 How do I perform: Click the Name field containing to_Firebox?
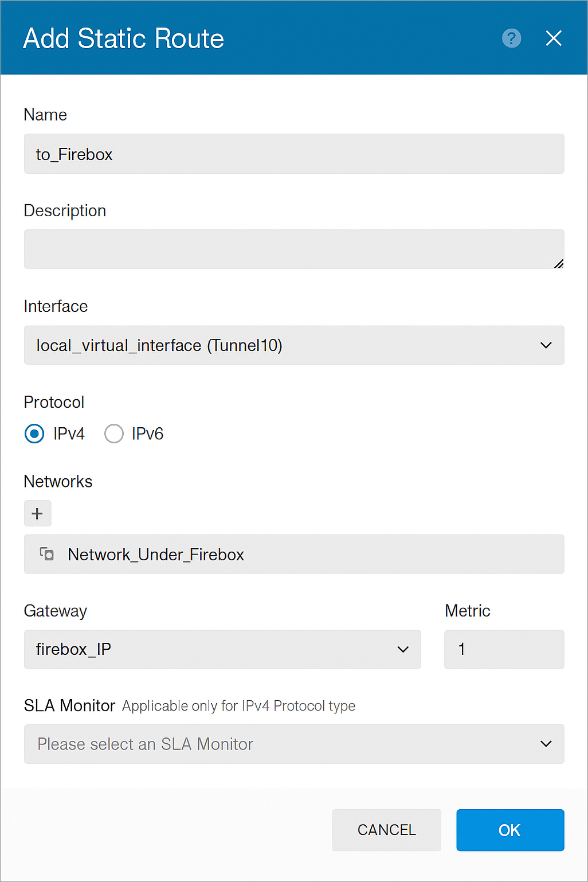(294, 154)
